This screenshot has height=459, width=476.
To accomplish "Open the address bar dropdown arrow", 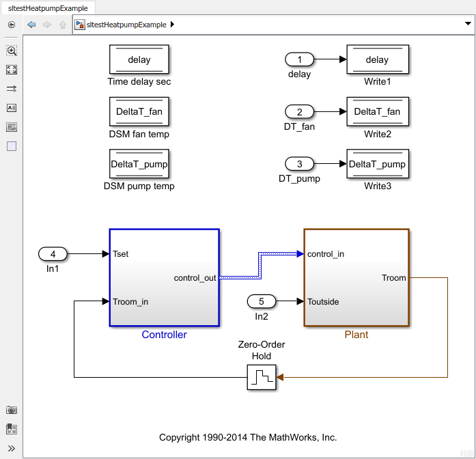I will pos(468,24).
